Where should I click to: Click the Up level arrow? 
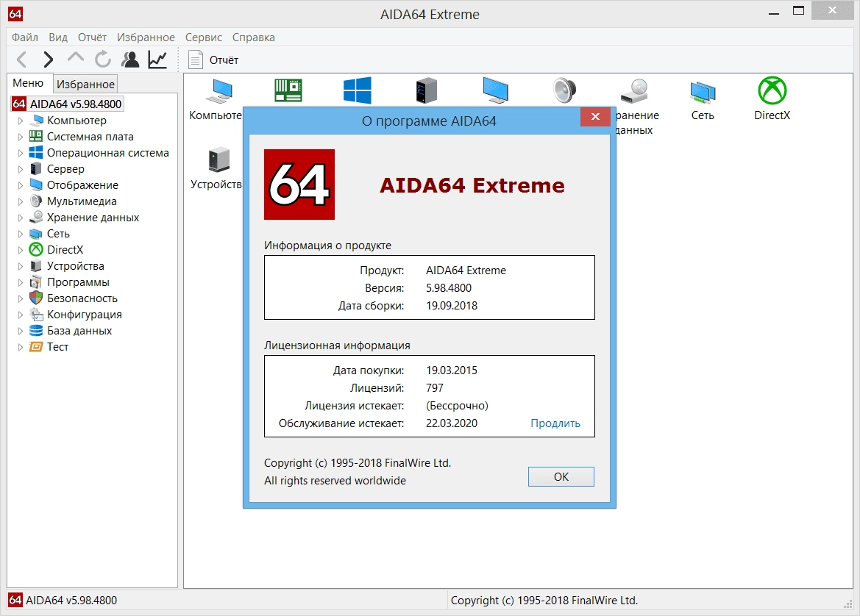click(75, 58)
